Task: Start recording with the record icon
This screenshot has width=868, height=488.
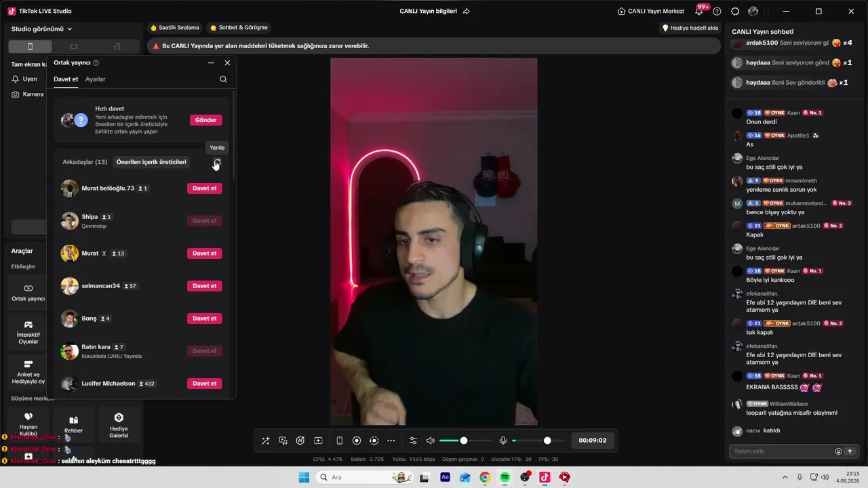Action: pos(357,441)
